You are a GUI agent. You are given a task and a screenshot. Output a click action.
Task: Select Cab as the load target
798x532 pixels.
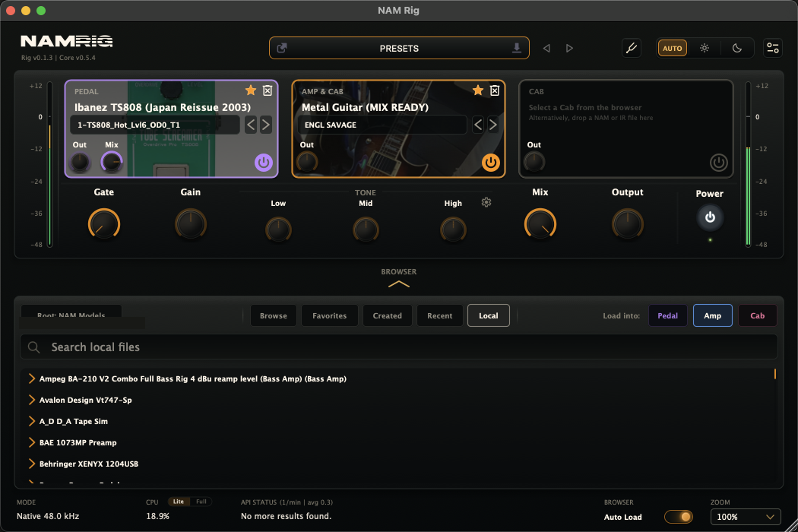pos(757,315)
